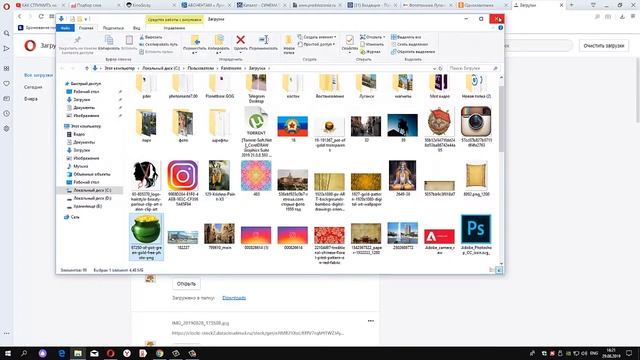640x360 pixels.
Task: Click Invert selection (Обратить выделение) in ribbon
Action: pos(413,52)
